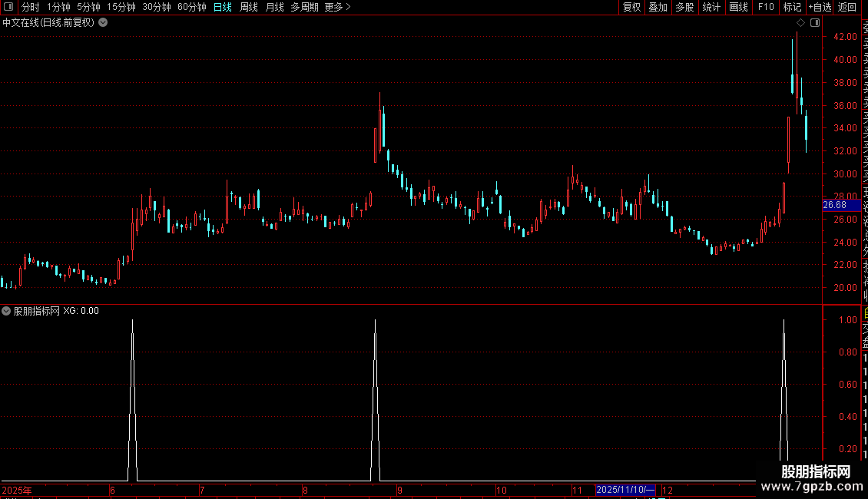Click the 标记 mark button
868x499 pixels.
click(792, 7)
